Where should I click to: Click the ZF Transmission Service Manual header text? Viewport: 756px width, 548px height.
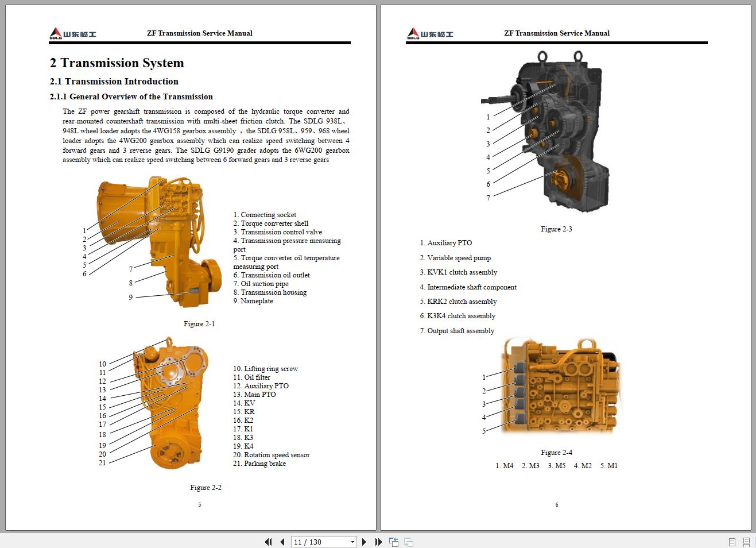coord(199,33)
